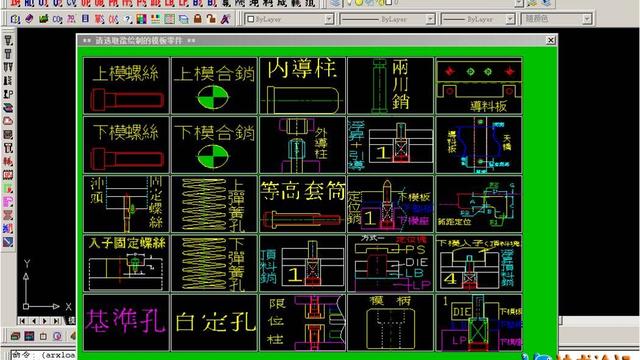
Task: Click the purple pen icon after the padlocks
Action: click(x=225, y=19)
